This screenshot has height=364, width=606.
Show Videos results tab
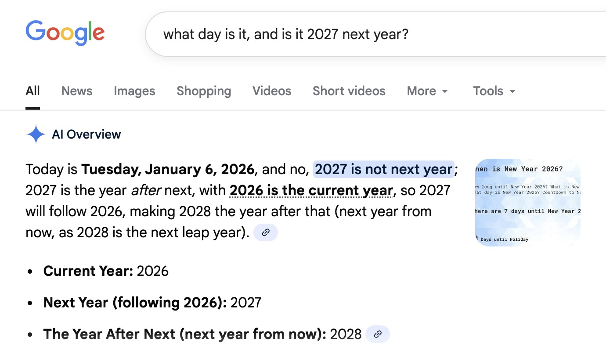tap(272, 91)
